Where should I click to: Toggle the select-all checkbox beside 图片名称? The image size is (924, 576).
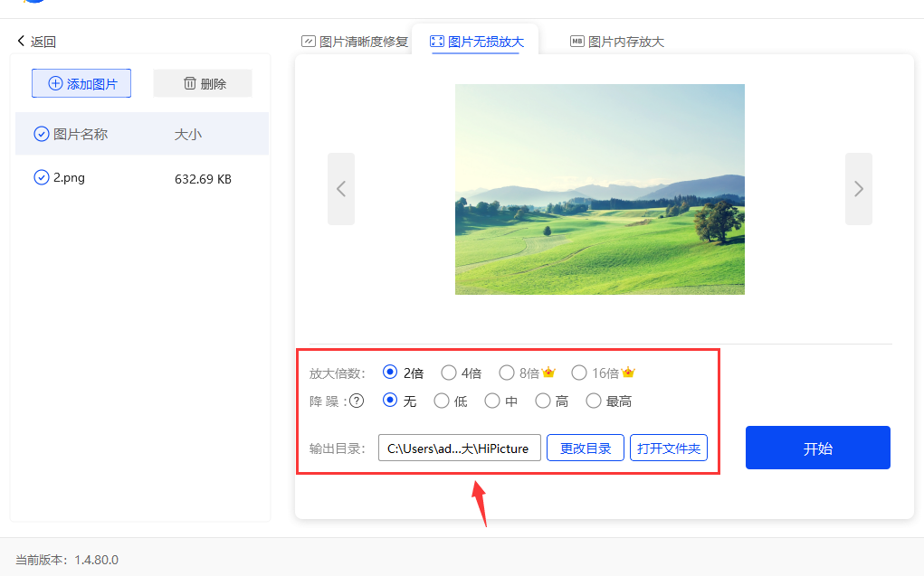coord(41,133)
